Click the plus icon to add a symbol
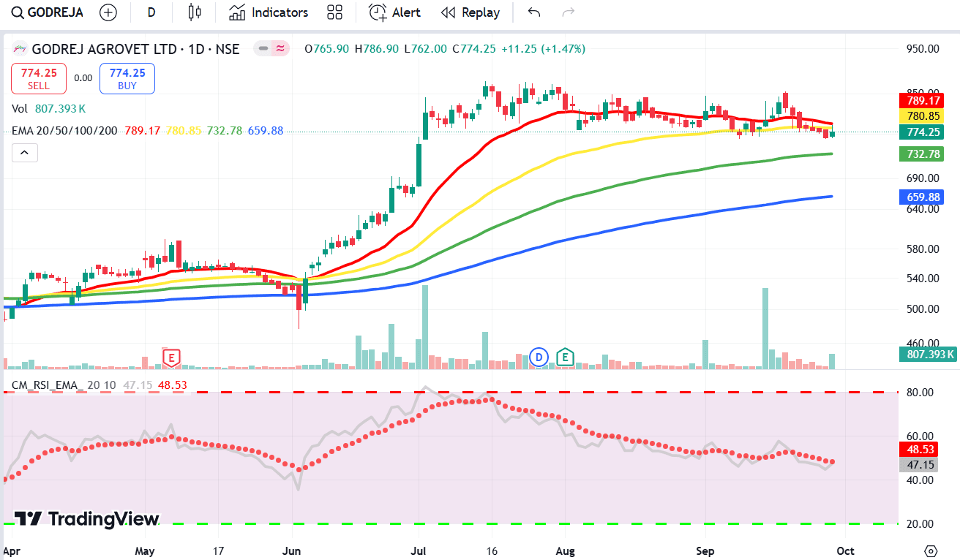 [x=108, y=12]
